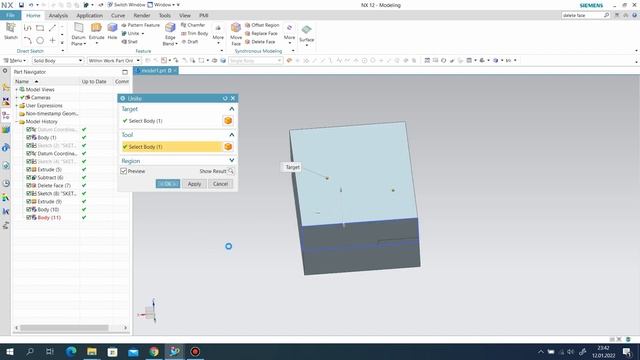Open Microsoft Edge from taskbar
This screenshot has width=640, height=360.
point(71,351)
